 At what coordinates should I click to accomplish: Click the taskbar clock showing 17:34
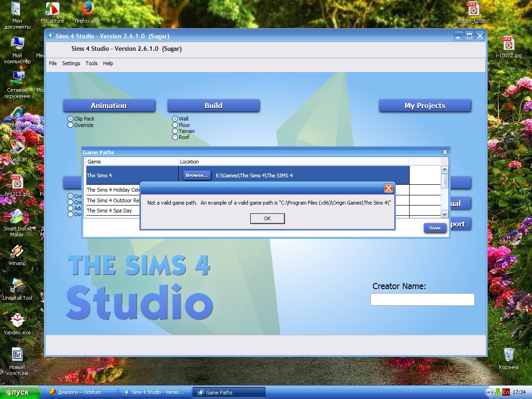(x=519, y=392)
